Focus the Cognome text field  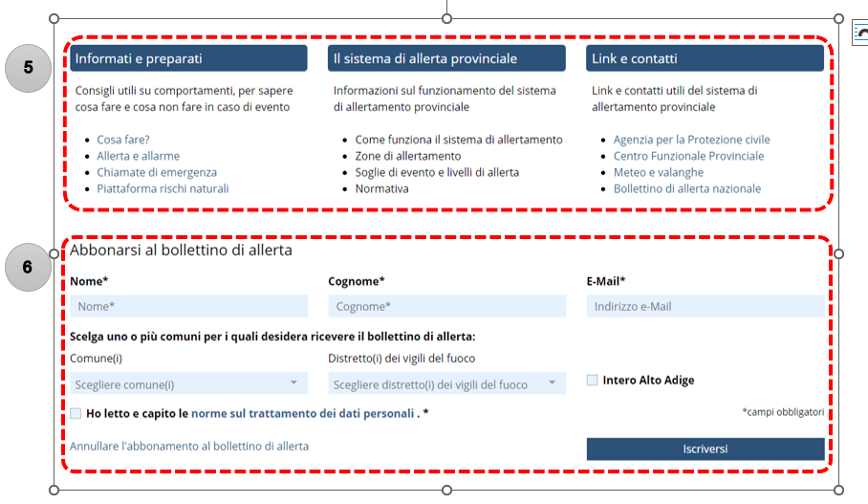[x=446, y=306]
